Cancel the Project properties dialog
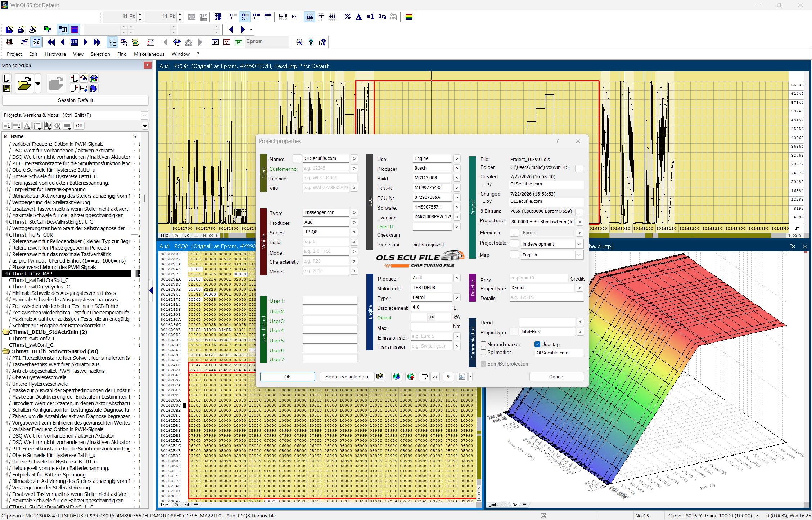812x520 pixels. click(x=556, y=377)
